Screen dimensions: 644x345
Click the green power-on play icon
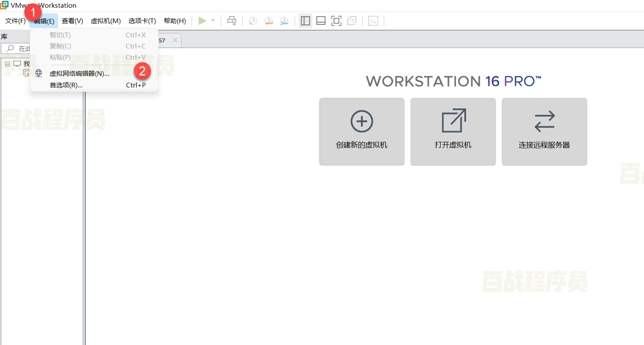pos(202,21)
